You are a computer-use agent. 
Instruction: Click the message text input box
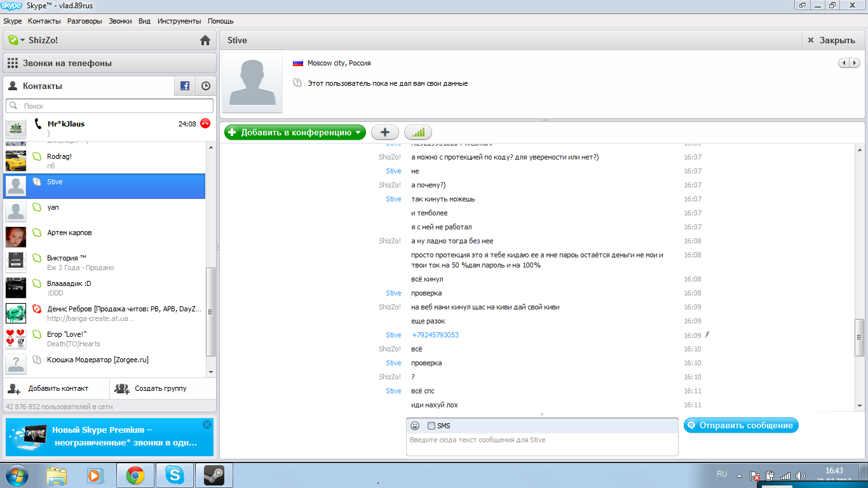tap(542, 444)
